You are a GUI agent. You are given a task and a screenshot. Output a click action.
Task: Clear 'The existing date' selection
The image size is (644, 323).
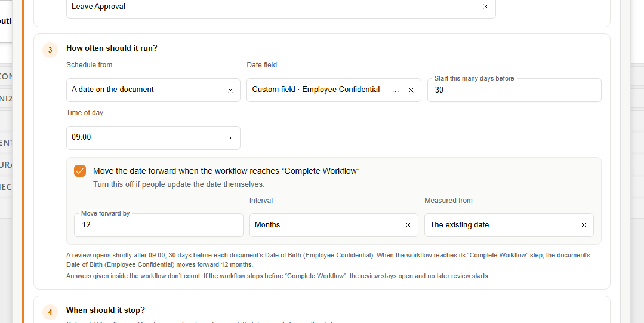tap(583, 224)
